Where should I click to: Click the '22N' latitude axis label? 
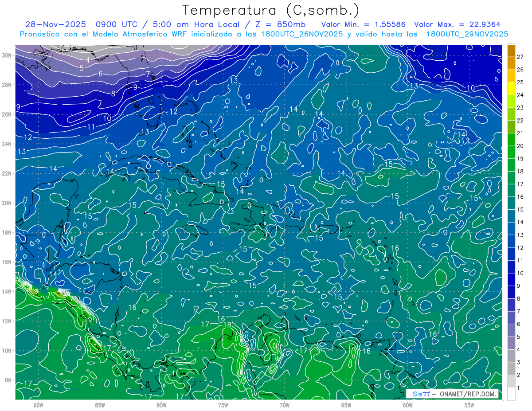pyautogui.click(x=7, y=173)
